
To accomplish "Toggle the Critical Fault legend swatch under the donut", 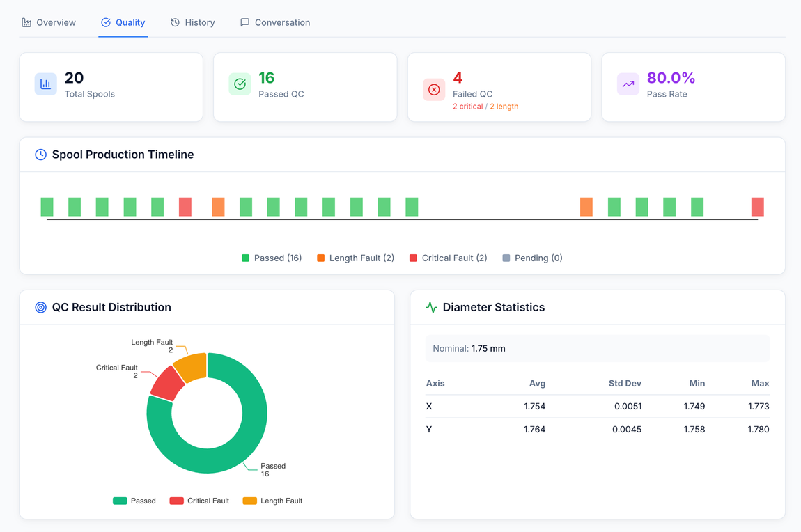I will [x=176, y=501].
